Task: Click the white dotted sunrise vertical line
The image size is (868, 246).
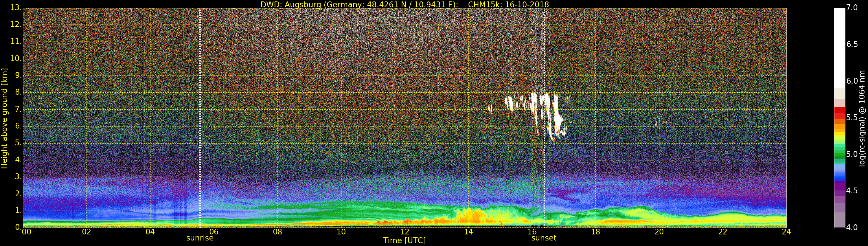Action: [200, 118]
